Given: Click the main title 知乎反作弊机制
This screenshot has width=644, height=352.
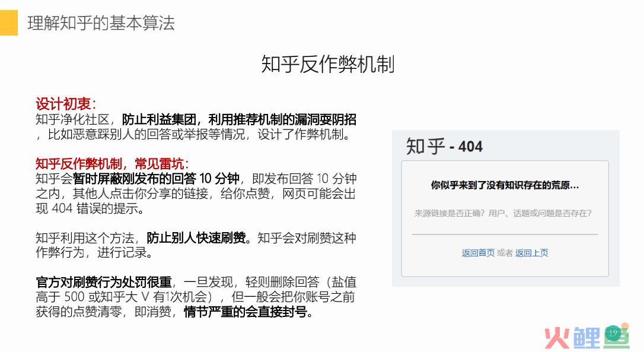Looking at the screenshot, I should tap(328, 64).
